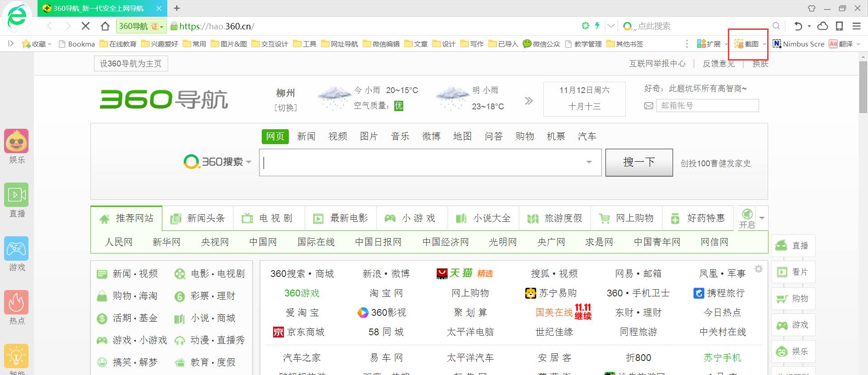868x375 pixels.
Task: Click the lightning speed mode icon
Action: 597,26
